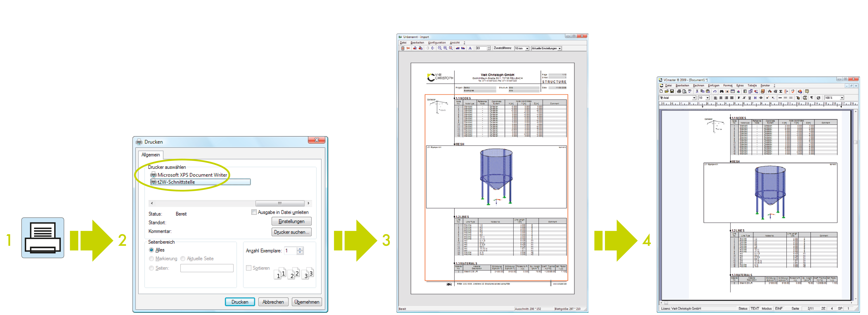
Task: Click the sigma sum icon in VCmaster
Action: [781, 91]
